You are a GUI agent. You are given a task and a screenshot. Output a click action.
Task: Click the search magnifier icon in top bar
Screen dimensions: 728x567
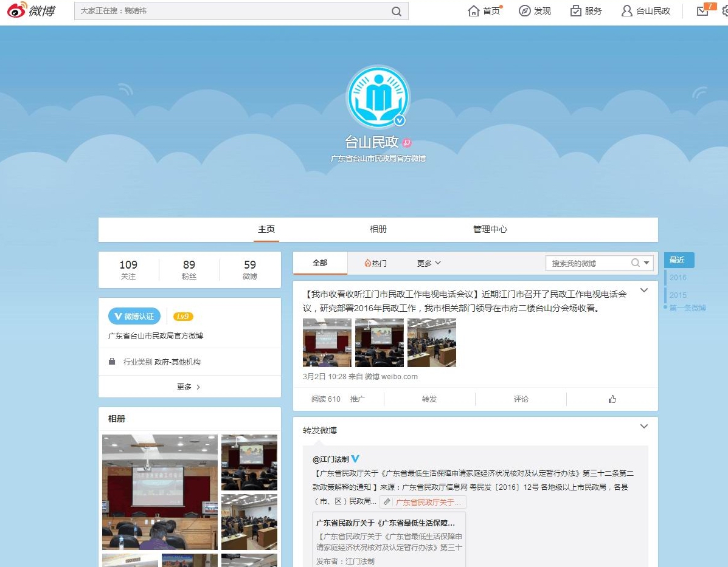[x=396, y=11]
